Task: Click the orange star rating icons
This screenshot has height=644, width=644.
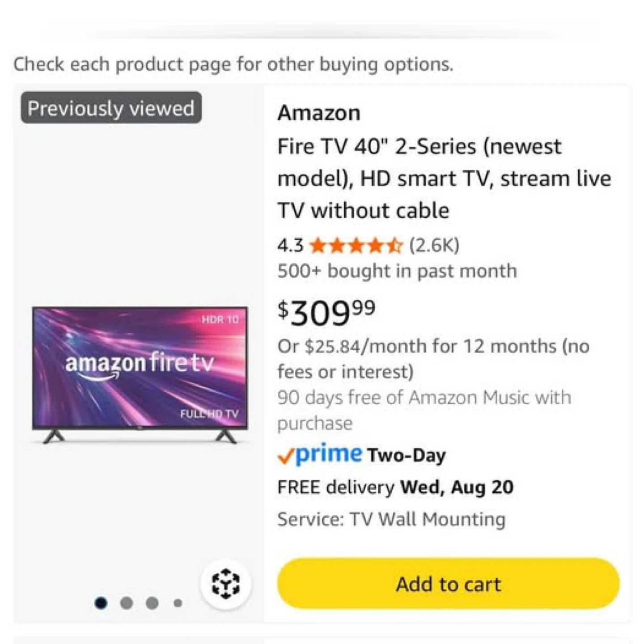Action: click(356, 246)
